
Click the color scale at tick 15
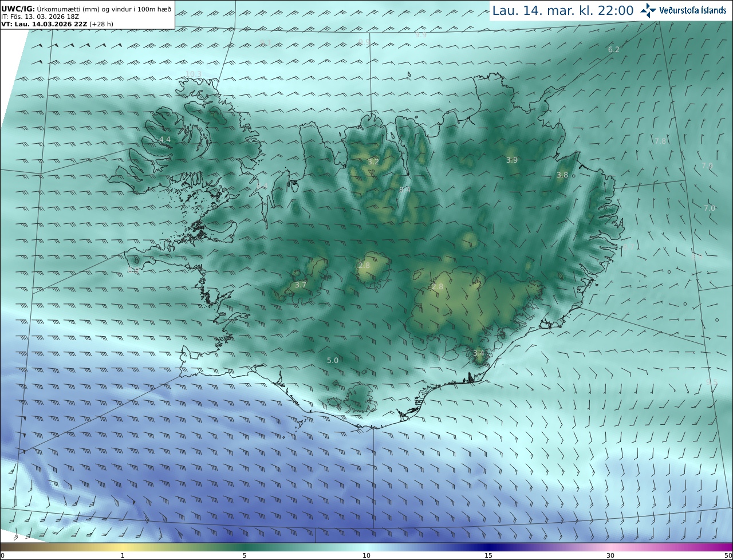point(488,555)
